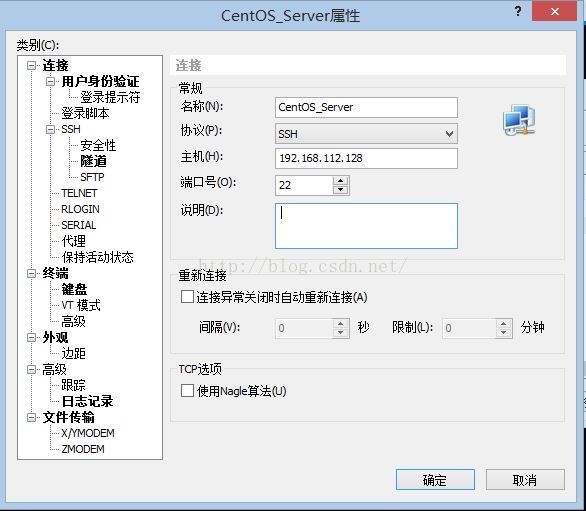
Task: Click the network computers connection icon
Action: click(519, 120)
